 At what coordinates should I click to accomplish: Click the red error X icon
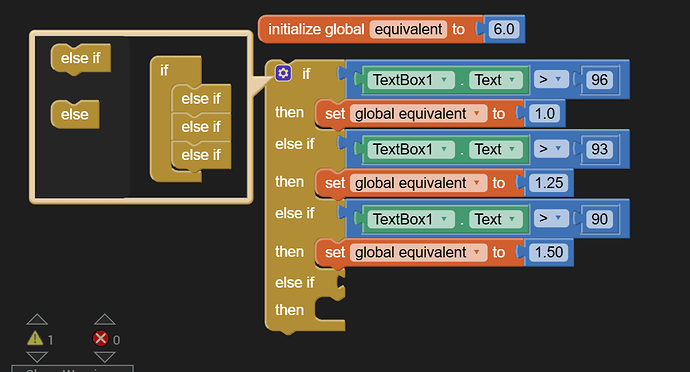click(x=100, y=338)
